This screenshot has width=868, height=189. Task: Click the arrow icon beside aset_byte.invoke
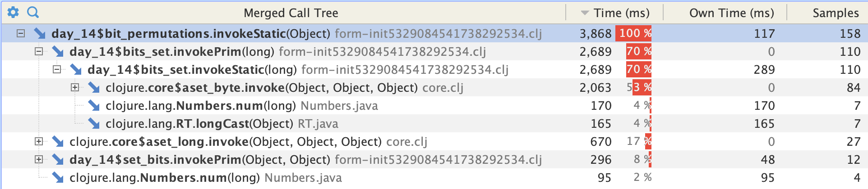94,87
